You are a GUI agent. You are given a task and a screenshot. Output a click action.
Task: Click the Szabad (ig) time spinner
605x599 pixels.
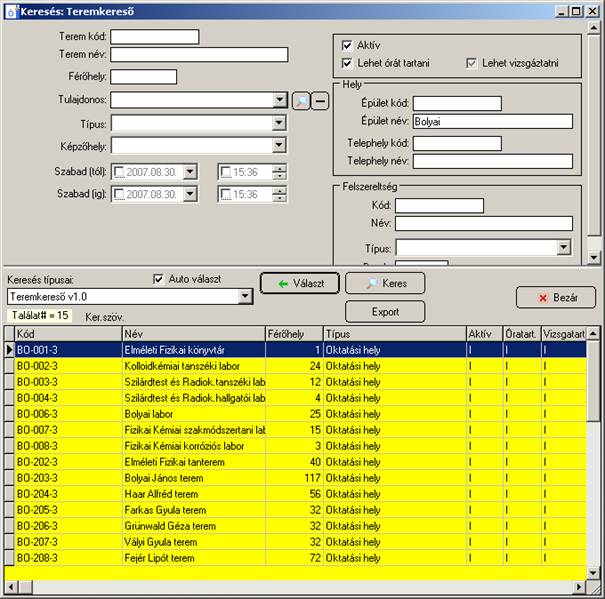point(279,194)
